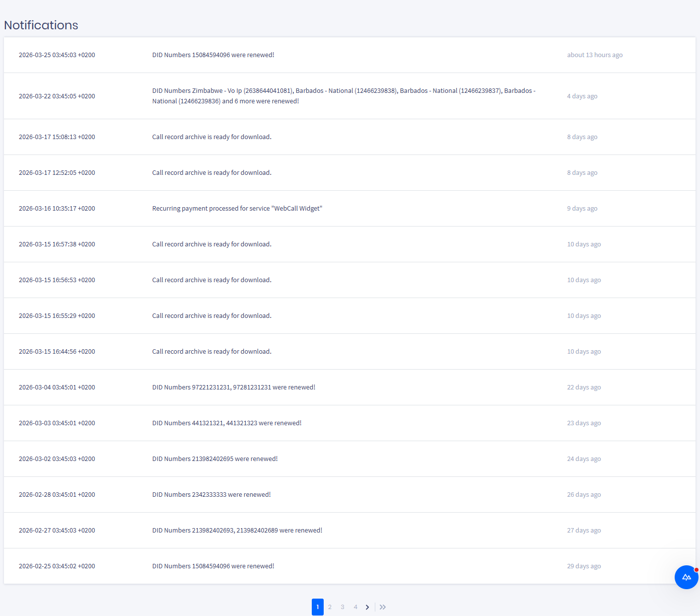700x616 pixels.
Task: Click the DID Numbers 97221231231 renewal notification
Action: tap(233, 387)
